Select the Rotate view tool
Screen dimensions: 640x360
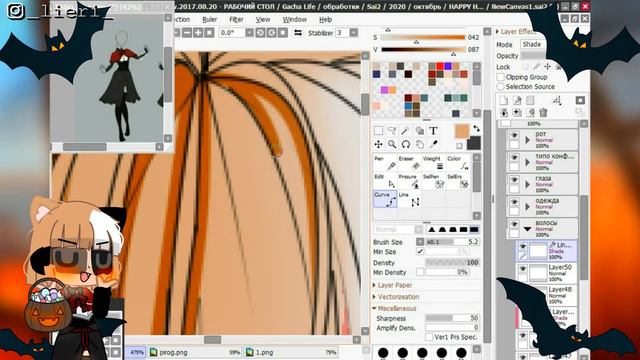click(x=405, y=144)
